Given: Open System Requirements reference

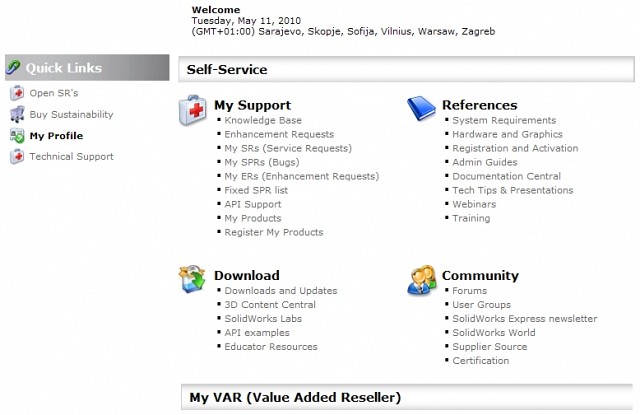Looking at the screenshot, I should 504,120.
